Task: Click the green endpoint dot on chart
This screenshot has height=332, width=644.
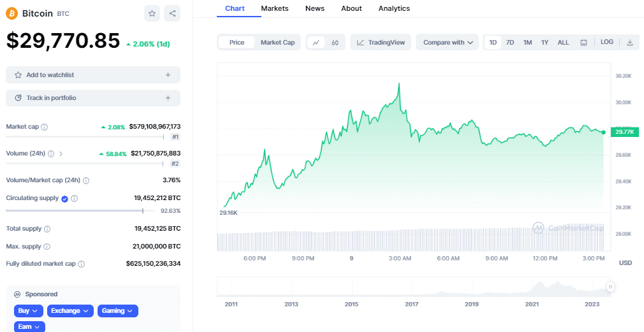Action: point(603,132)
